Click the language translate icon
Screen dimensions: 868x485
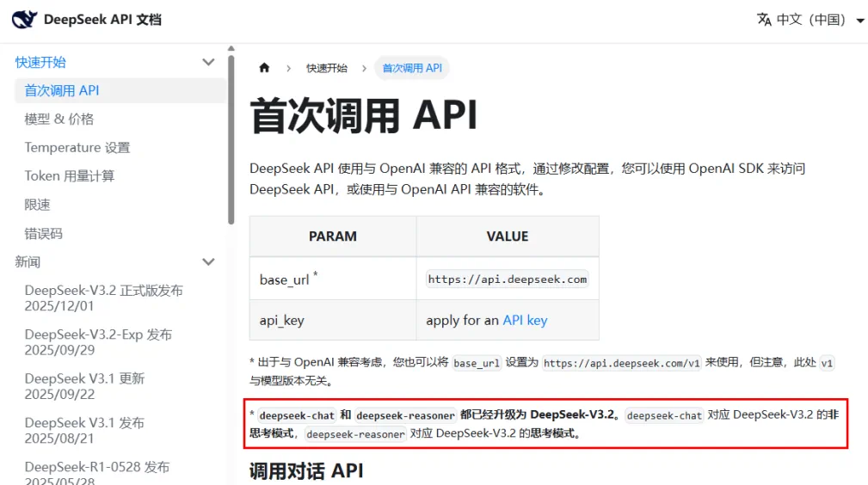(764, 20)
